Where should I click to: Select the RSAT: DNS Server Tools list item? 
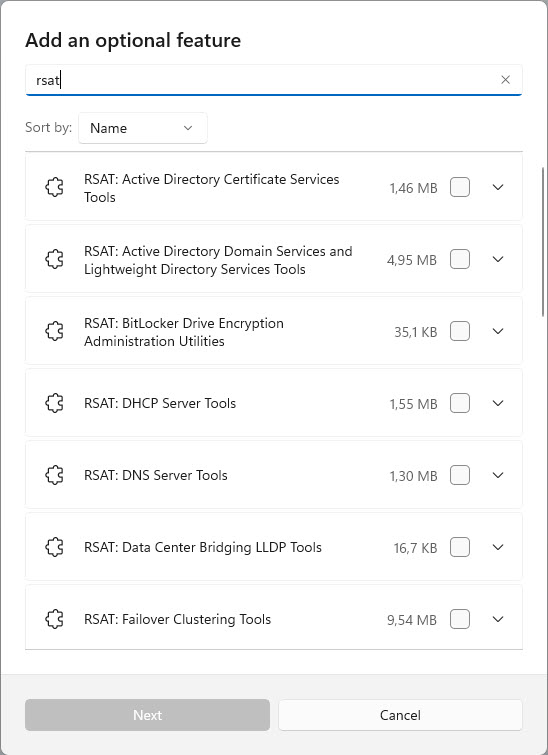(274, 475)
